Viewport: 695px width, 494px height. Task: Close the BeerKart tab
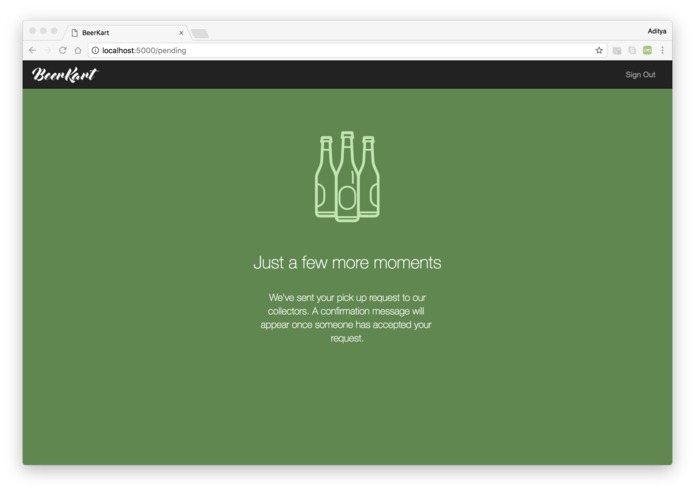(181, 33)
